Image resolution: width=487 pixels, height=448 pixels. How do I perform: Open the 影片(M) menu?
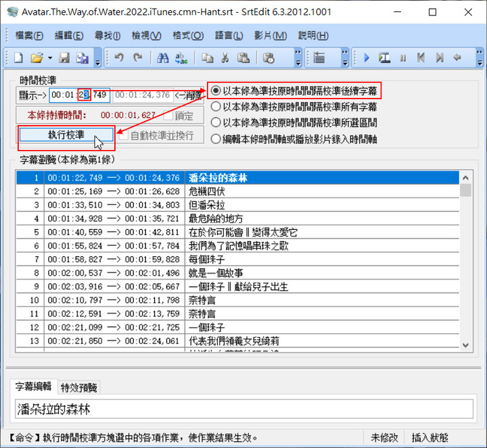pos(270,35)
